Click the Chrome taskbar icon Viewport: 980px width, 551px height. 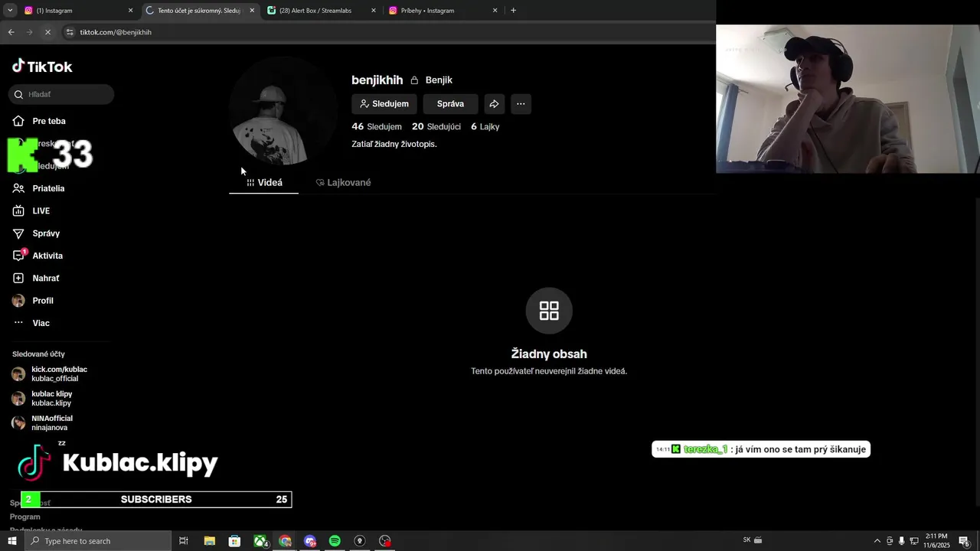tap(285, 541)
